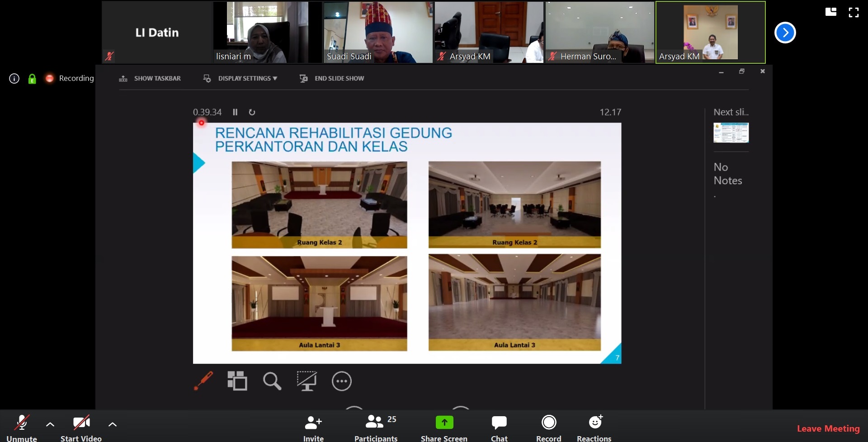Expand audio options arrow beside Unmute

point(50,424)
